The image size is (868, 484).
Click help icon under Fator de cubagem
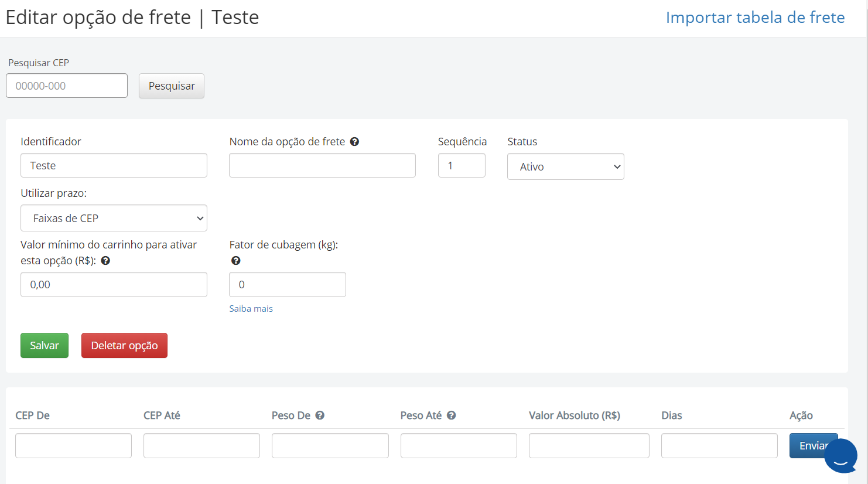pyautogui.click(x=236, y=261)
